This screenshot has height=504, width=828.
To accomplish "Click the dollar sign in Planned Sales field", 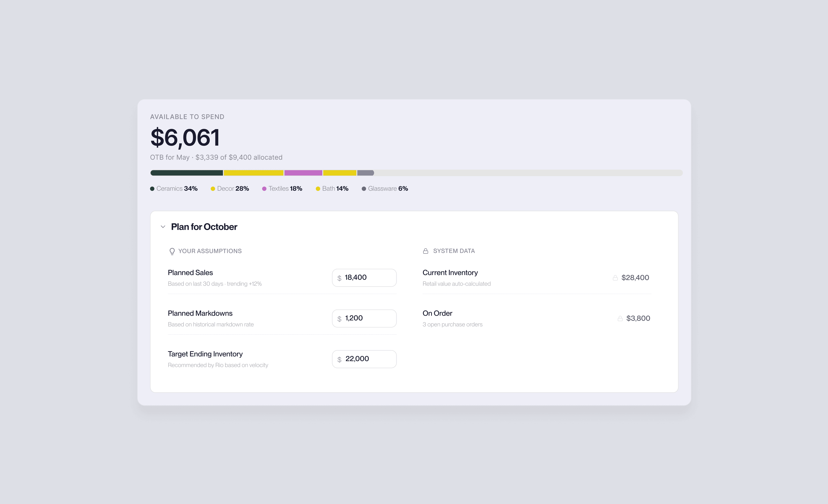I will click(339, 278).
